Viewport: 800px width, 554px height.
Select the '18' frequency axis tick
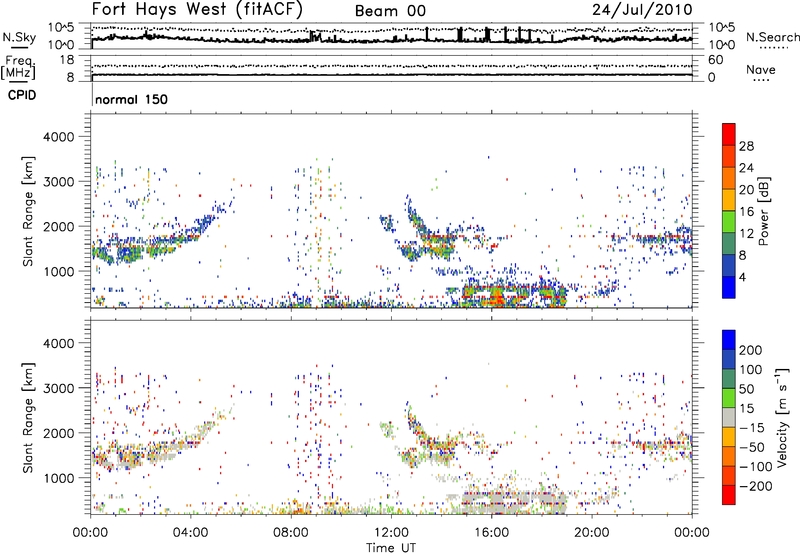(67, 60)
